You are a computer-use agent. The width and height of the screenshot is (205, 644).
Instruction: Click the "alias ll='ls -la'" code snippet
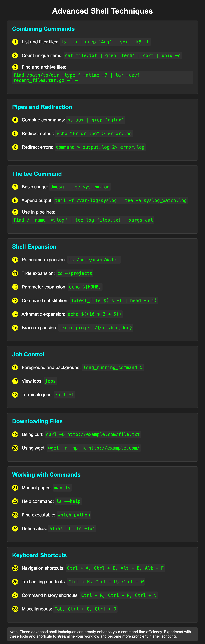[x=72, y=529]
